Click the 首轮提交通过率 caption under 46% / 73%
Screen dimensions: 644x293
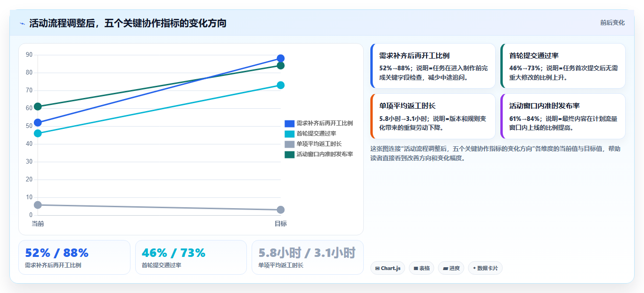click(x=161, y=265)
